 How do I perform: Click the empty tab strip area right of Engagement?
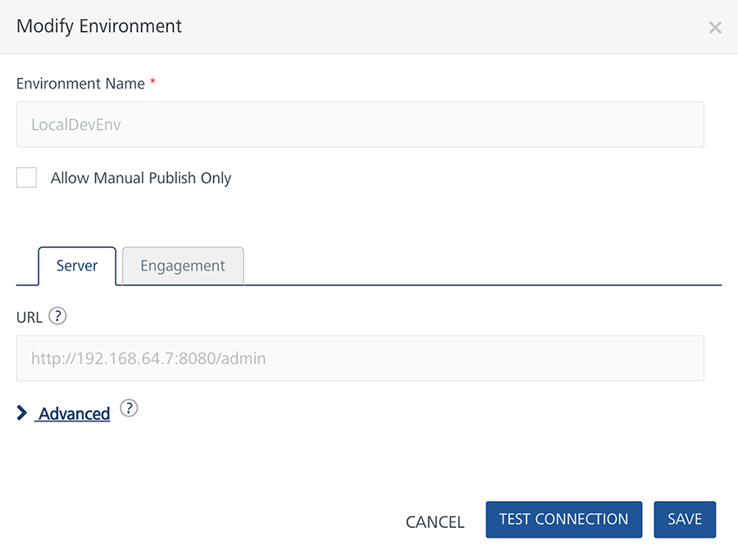(x=484, y=266)
